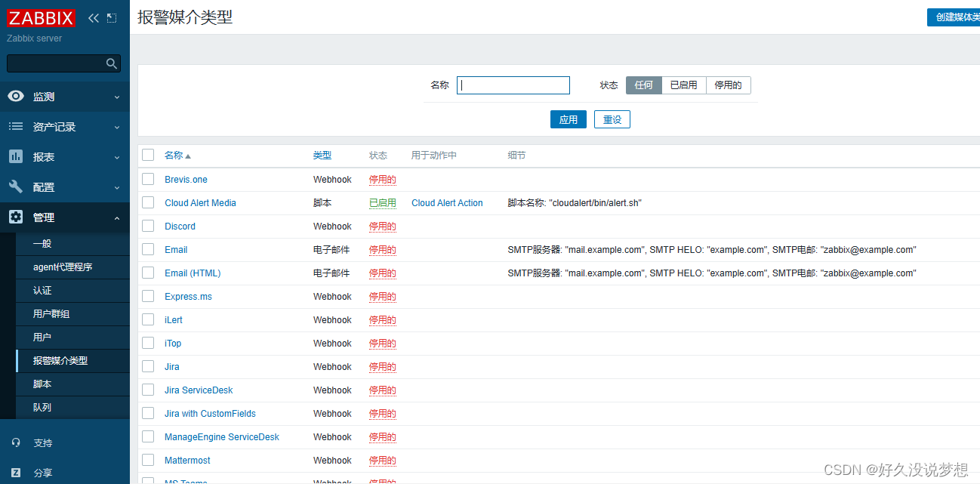
Task: Click the headset icon for 支持
Action: pos(16,443)
